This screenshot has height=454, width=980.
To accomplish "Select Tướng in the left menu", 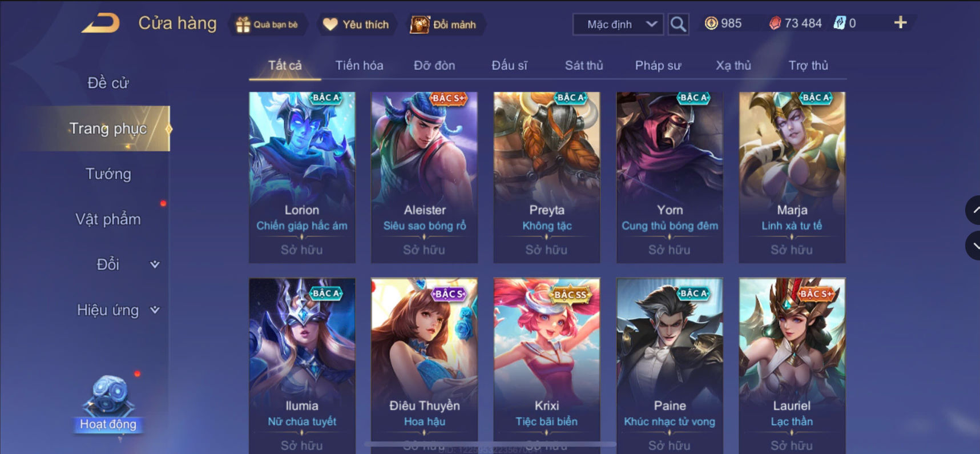I will (108, 174).
